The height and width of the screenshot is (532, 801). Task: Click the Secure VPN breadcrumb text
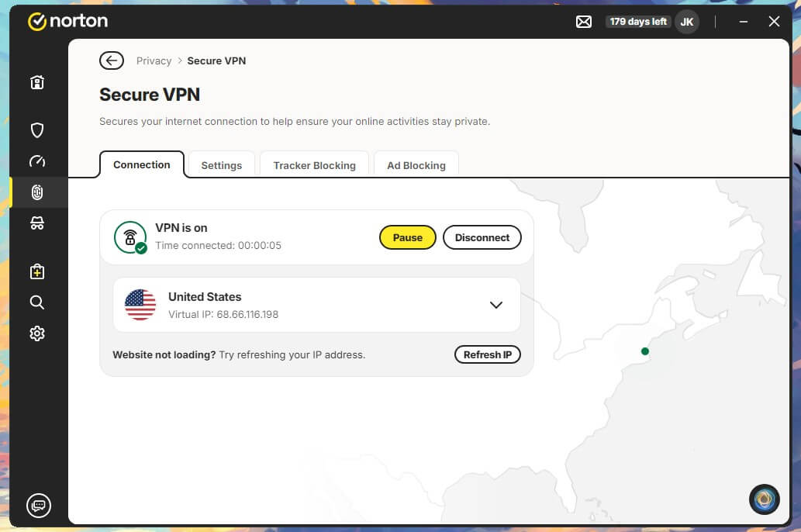point(216,60)
